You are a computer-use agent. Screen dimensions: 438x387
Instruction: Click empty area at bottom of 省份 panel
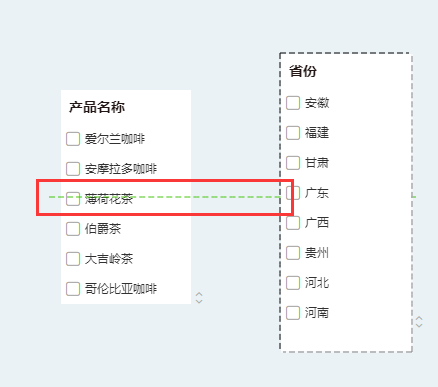click(x=346, y=336)
